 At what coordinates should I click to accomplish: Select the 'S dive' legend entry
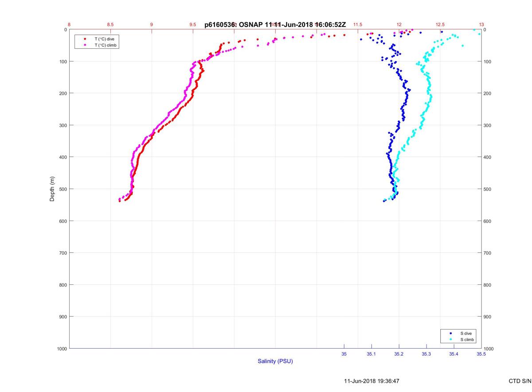click(466, 333)
